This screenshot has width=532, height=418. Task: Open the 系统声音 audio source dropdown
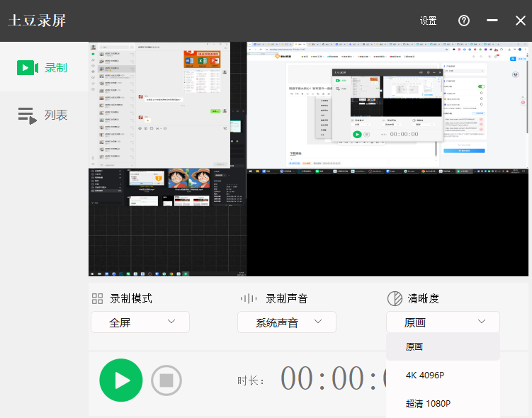tap(286, 322)
